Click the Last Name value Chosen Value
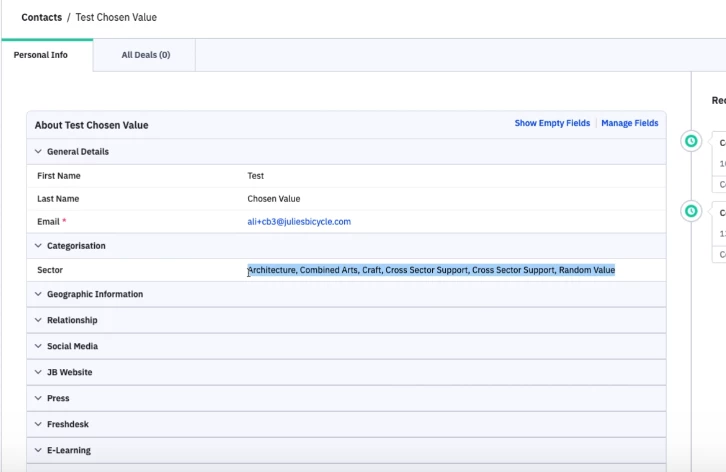 (x=274, y=199)
